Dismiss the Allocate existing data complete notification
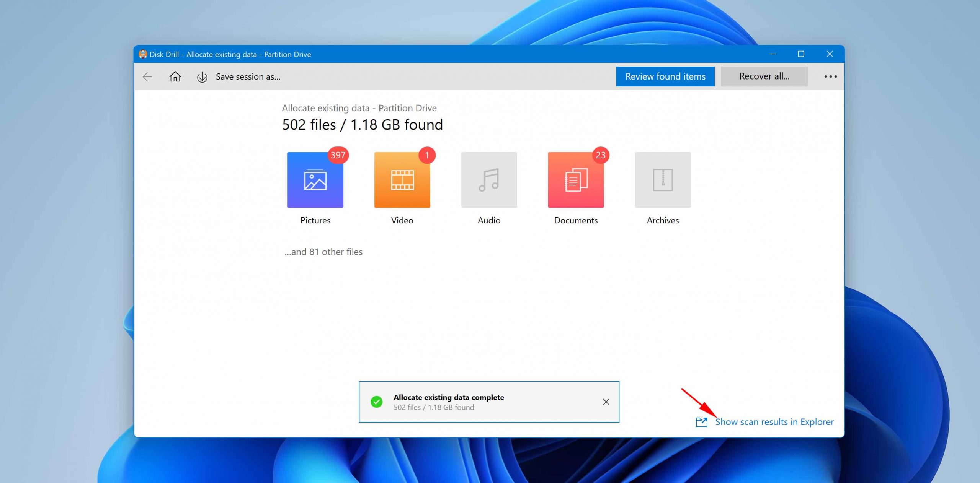The width and height of the screenshot is (980, 483). coord(606,402)
